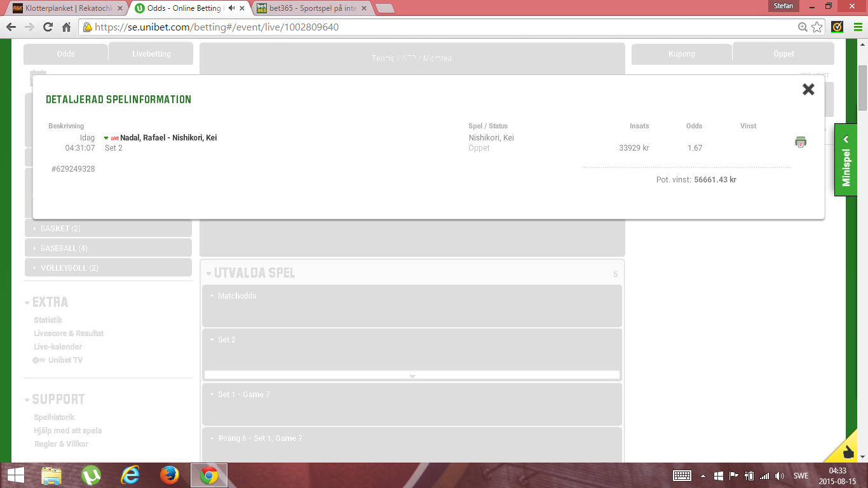The image size is (868, 488).
Task: Collapse the Poäng 6 - Set 1, Game 7 market
Action: point(256,438)
